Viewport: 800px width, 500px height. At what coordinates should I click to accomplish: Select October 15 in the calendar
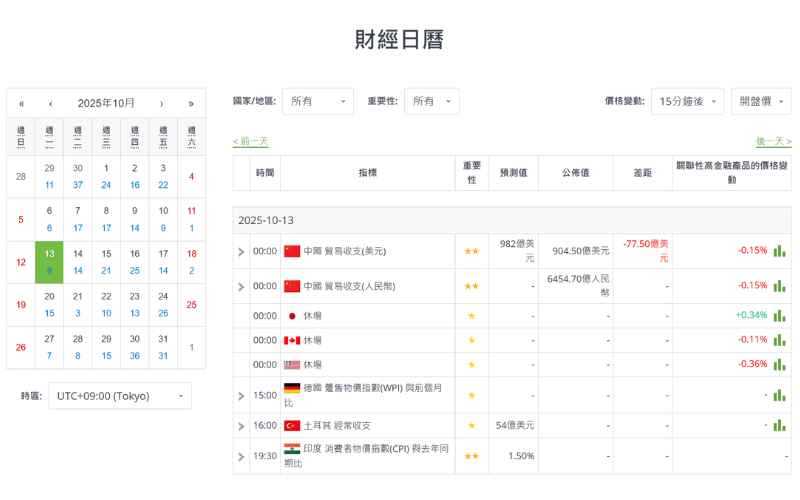[106, 262]
